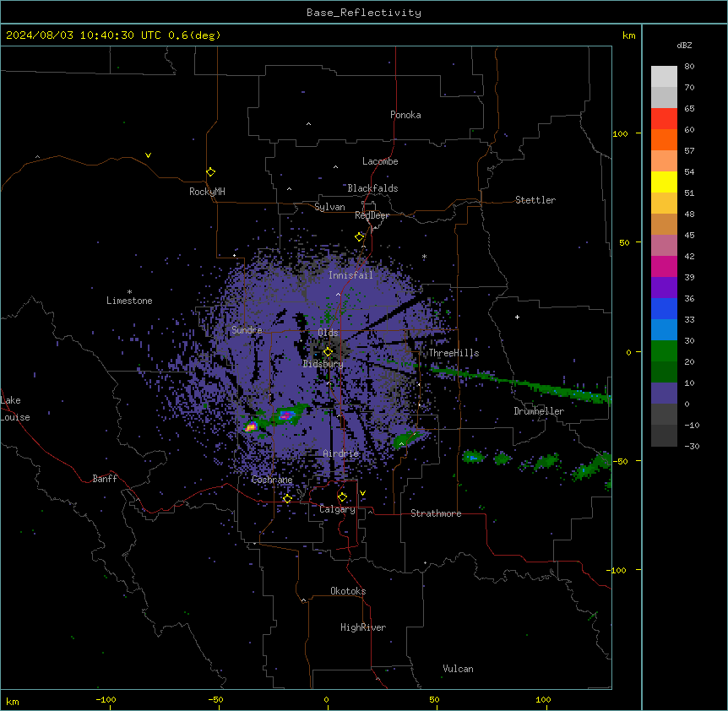728x711 pixels.
Task: Select the Blackfalds label
Action: point(372,188)
